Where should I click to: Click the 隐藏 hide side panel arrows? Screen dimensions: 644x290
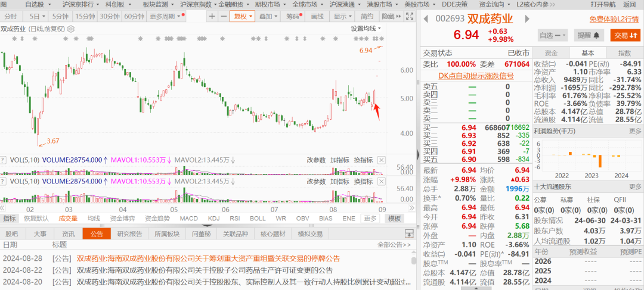click(x=390, y=17)
